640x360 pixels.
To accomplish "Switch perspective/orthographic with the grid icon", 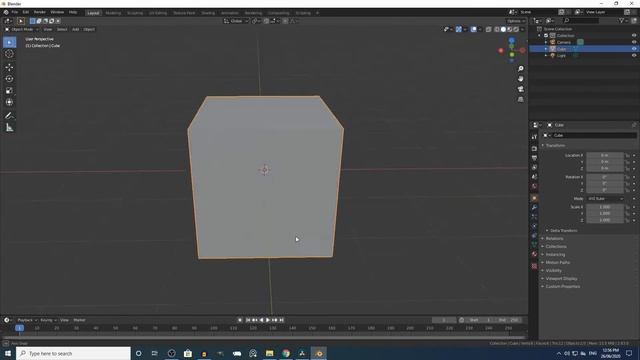I will [520, 99].
